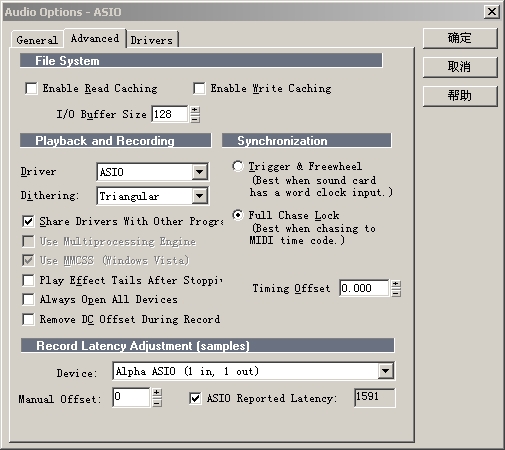Increase Timing Offset with up arrow
505x450 pixels.
pos(396,284)
